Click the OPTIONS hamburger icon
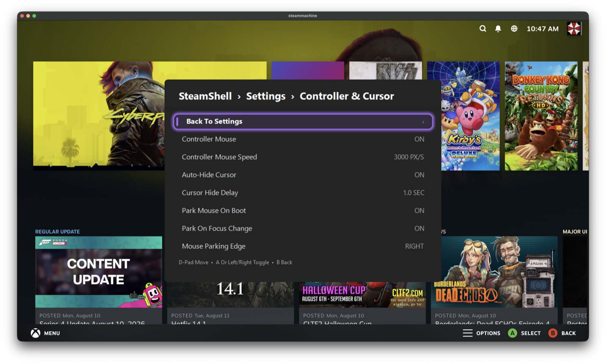 468,333
